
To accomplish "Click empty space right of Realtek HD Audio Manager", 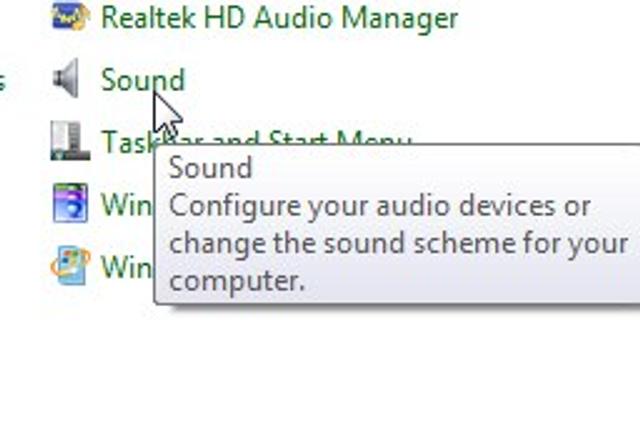I will (550, 17).
